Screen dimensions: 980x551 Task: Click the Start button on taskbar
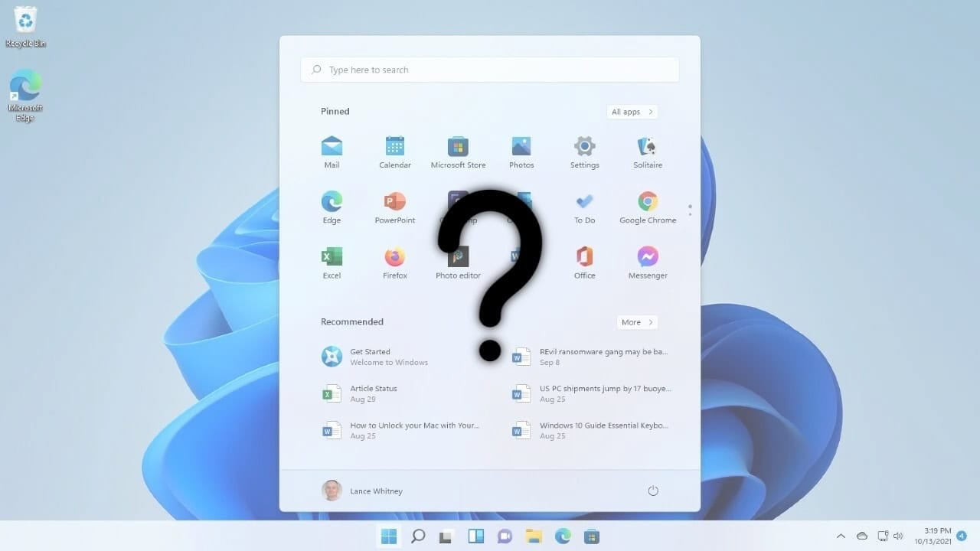point(389,536)
